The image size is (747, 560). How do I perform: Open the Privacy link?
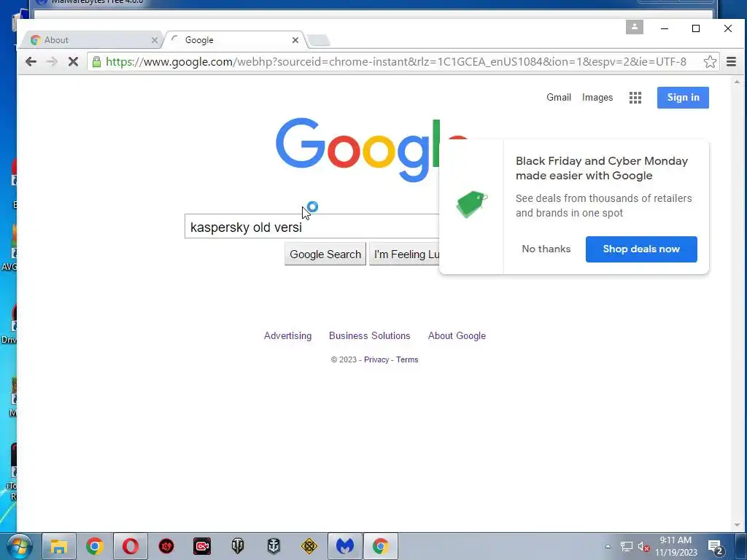point(376,359)
